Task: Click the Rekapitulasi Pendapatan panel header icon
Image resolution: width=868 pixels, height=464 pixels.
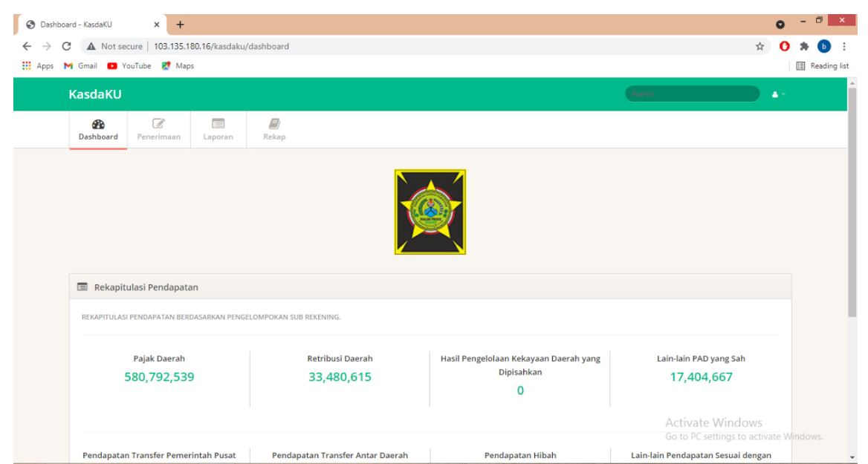Action: [82, 287]
